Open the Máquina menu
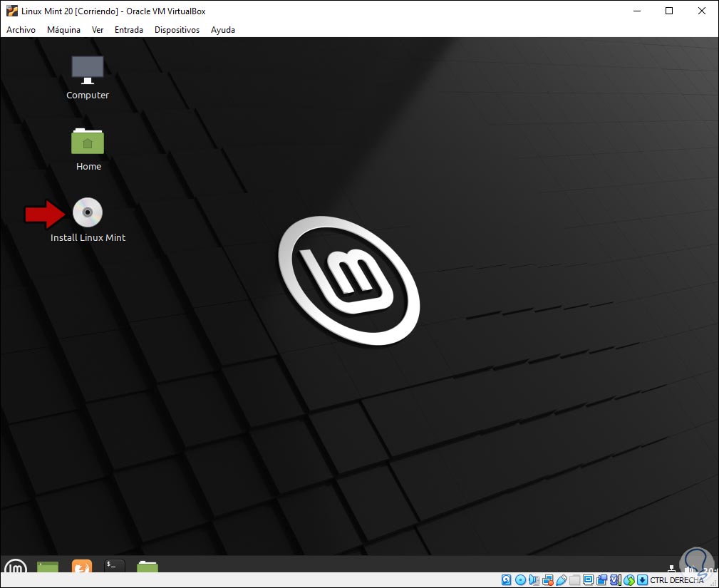 tap(63, 30)
